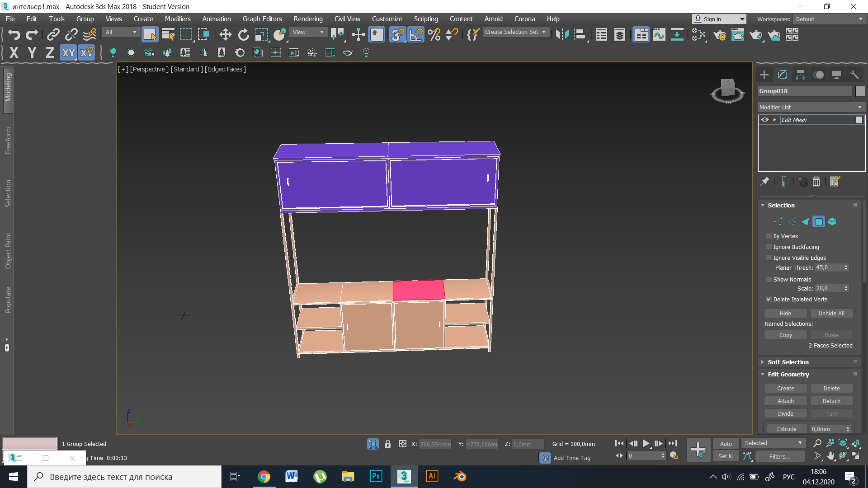The height and width of the screenshot is (488, 868).
Task: Click the Unhide All button in Selection
Action: (832, 313)
